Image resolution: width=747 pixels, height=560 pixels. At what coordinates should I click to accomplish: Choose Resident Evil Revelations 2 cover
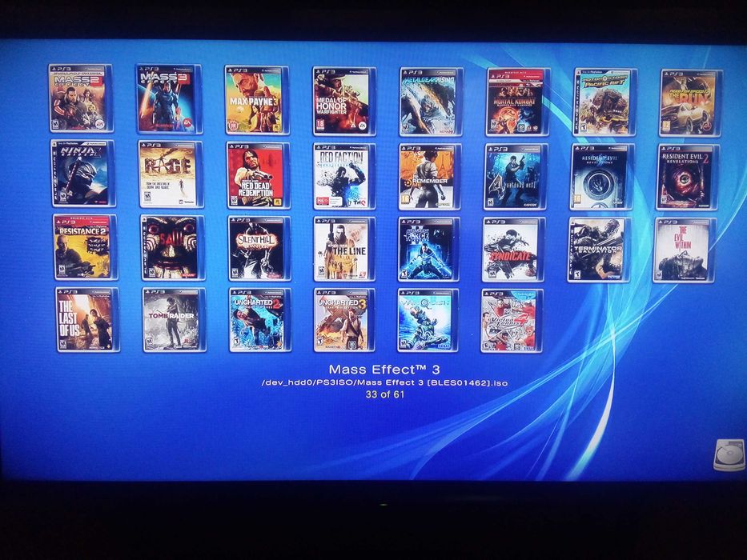[x=688, y=178]
